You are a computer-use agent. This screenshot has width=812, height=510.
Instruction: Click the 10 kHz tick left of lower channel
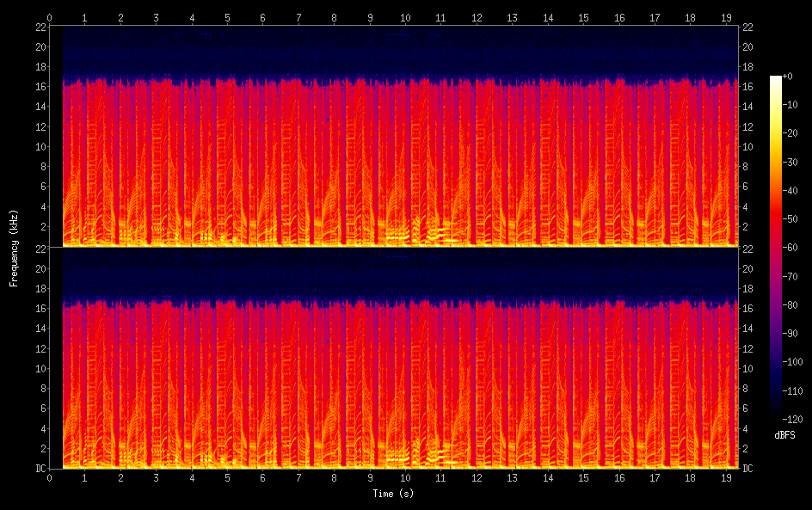(40, 368)
